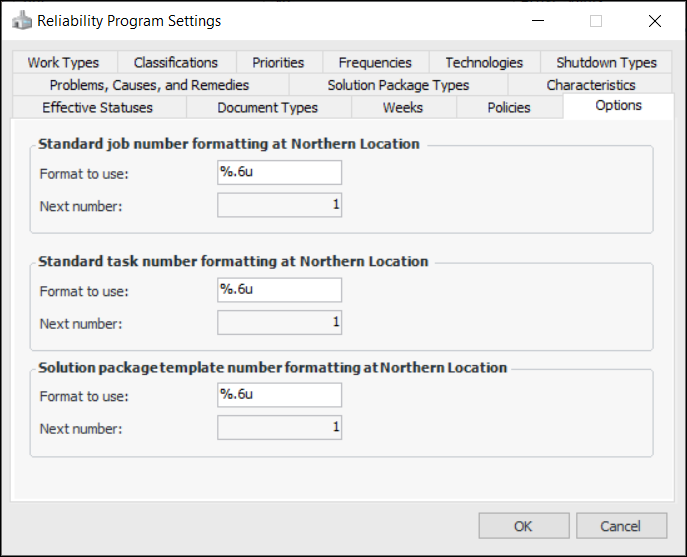Click the standard job number format field
687x557 pixels.
280,173
